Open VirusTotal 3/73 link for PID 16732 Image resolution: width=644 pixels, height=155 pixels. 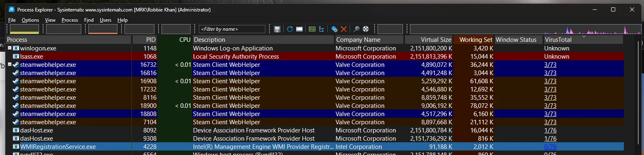pyautogui.click(x=550, y=65)
